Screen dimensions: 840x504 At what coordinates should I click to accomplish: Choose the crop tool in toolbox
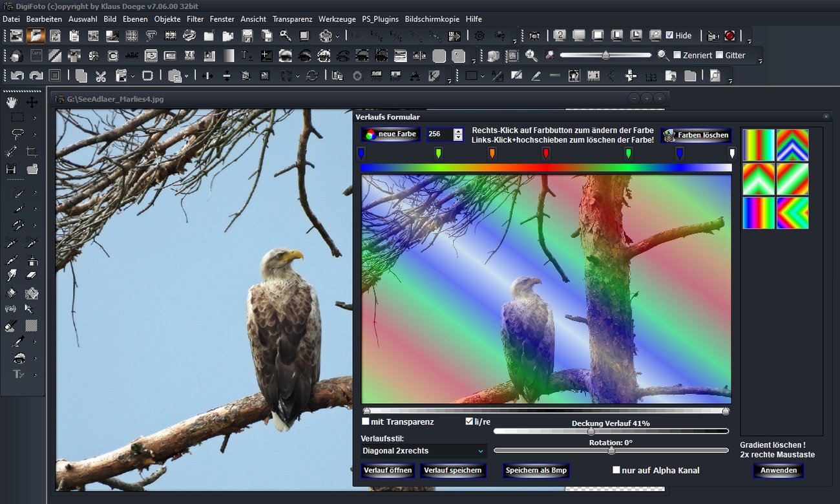click(x=32, y=152)
